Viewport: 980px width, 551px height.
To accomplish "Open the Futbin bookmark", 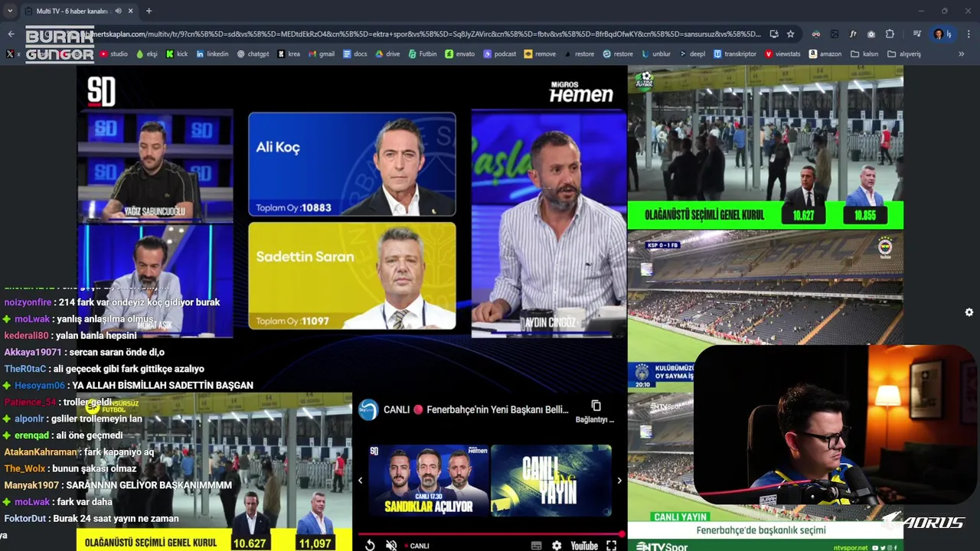I will coord(423,54).
